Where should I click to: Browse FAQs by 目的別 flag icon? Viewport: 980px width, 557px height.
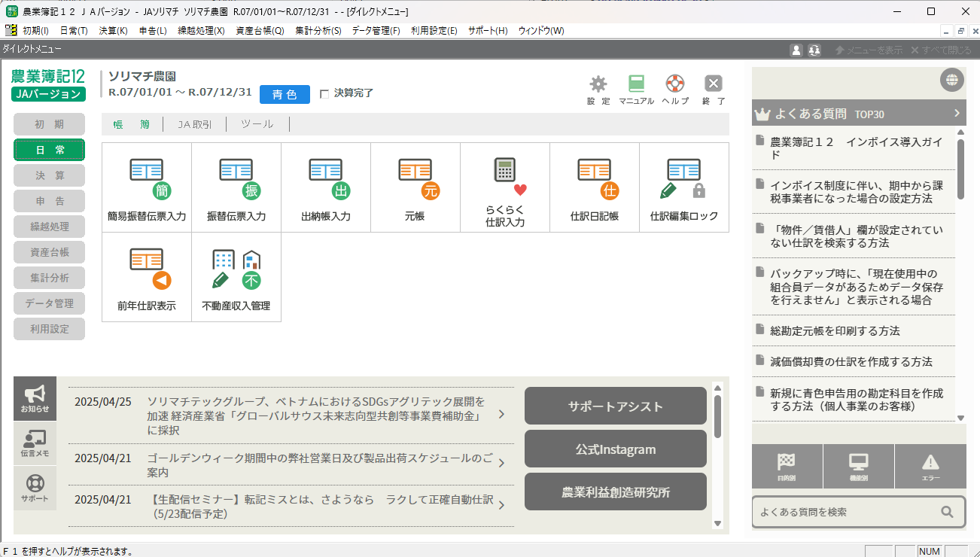(787, 467)
